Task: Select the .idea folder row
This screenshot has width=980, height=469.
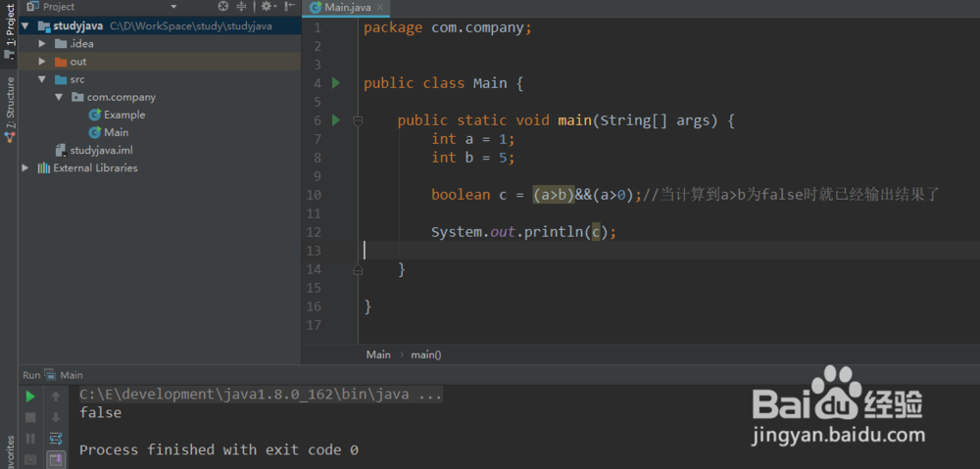Action: [x=160, y=44]
